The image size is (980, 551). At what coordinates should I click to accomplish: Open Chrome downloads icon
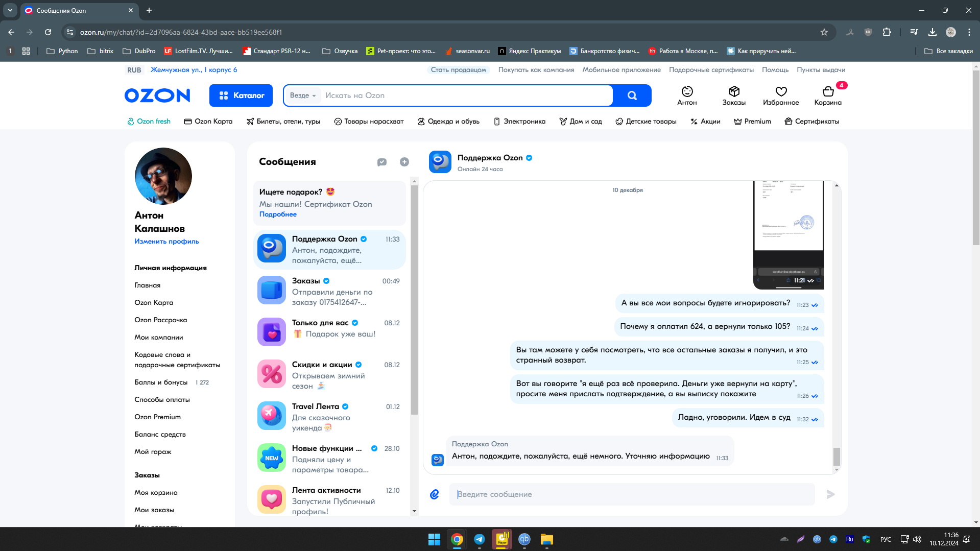[x=933, y=32]
